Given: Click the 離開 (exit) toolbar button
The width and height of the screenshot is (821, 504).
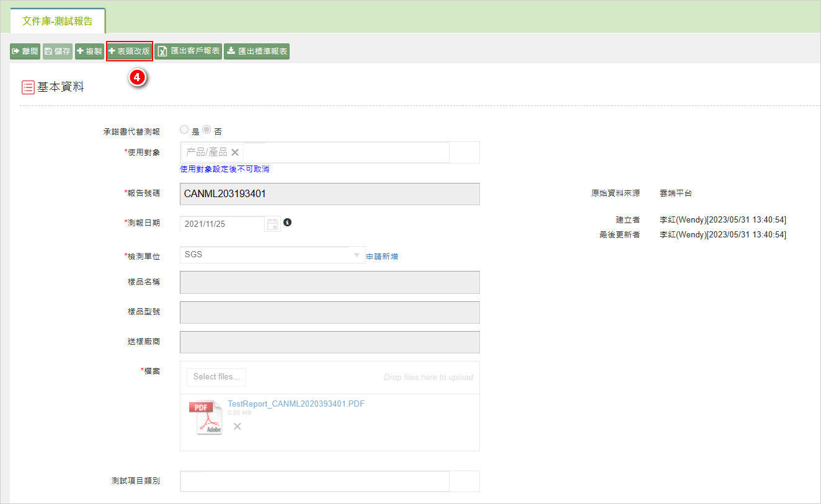Looking at the screenshot, I should [25, 51].
